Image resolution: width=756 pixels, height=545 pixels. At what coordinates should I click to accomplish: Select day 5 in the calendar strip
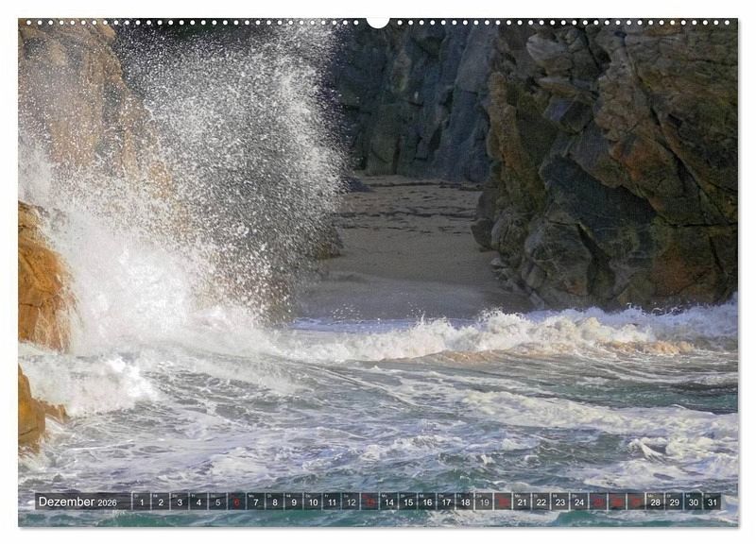pos(217,502)
